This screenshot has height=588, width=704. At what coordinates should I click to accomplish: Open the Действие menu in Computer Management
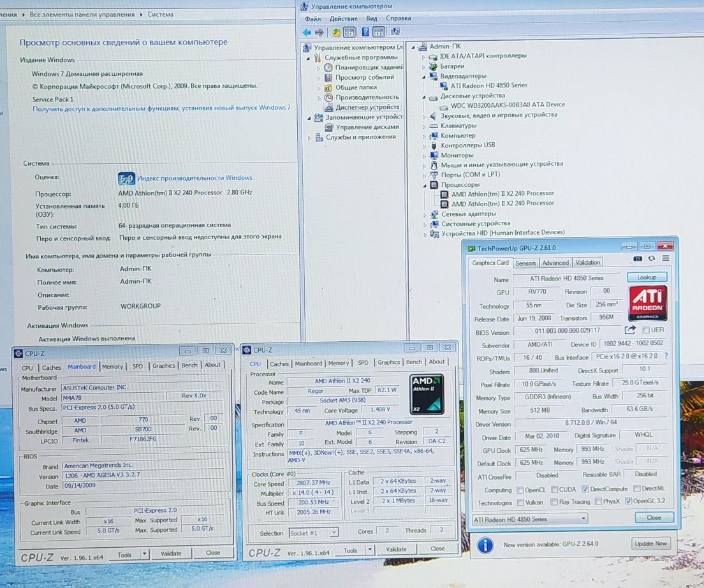(344, 18)
